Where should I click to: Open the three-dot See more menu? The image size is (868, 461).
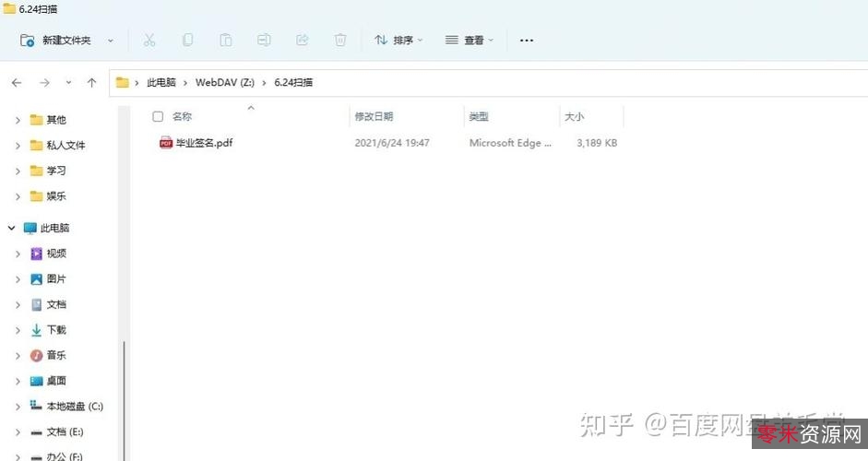[527, 41]
